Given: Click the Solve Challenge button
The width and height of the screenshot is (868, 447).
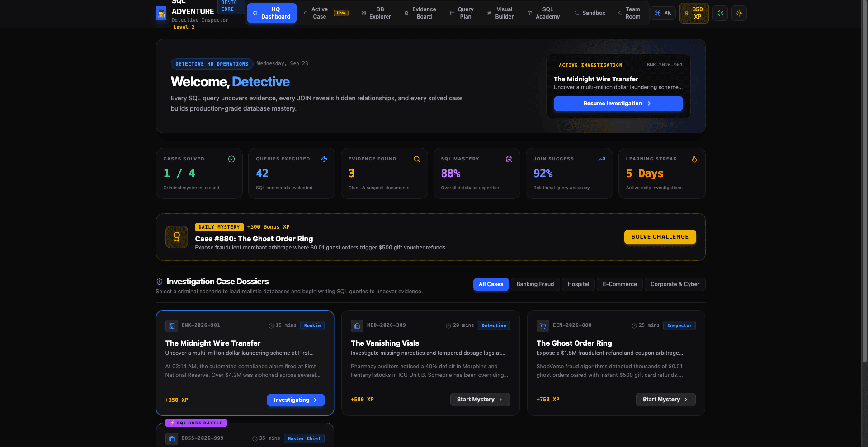Looking at the screenshot, I should click(x=660, y=237).
